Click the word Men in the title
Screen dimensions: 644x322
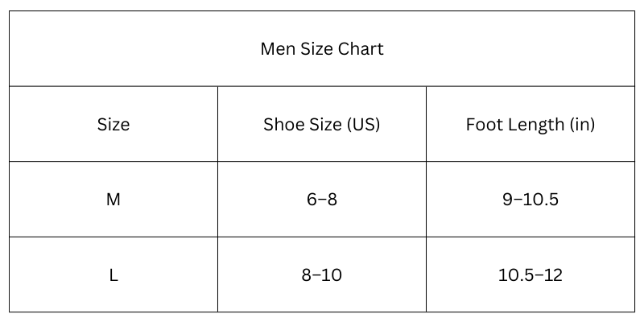[278, 49]
